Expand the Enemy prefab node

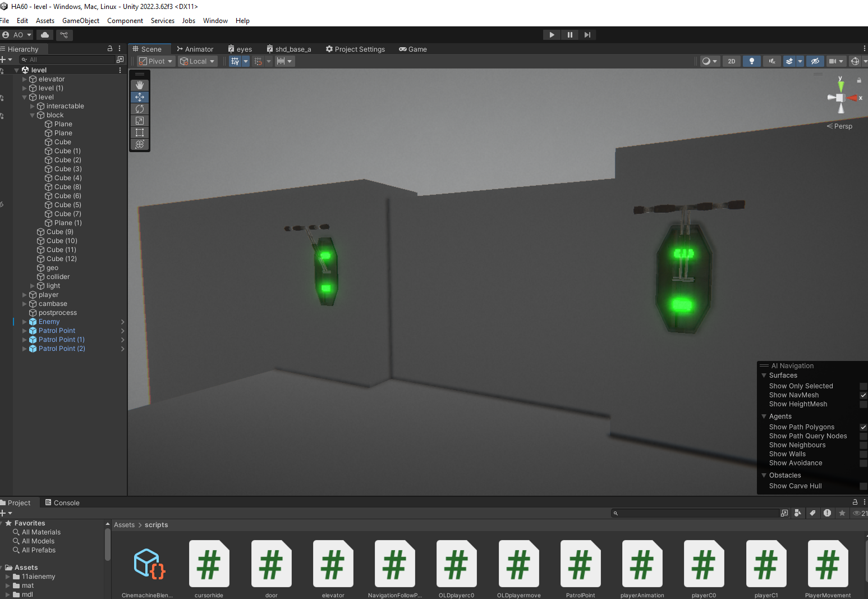click(25, 322)
